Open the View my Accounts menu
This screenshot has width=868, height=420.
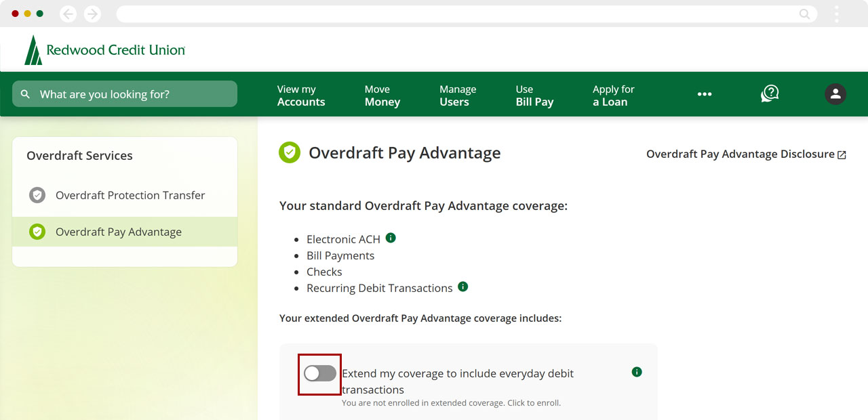[301, 96]
